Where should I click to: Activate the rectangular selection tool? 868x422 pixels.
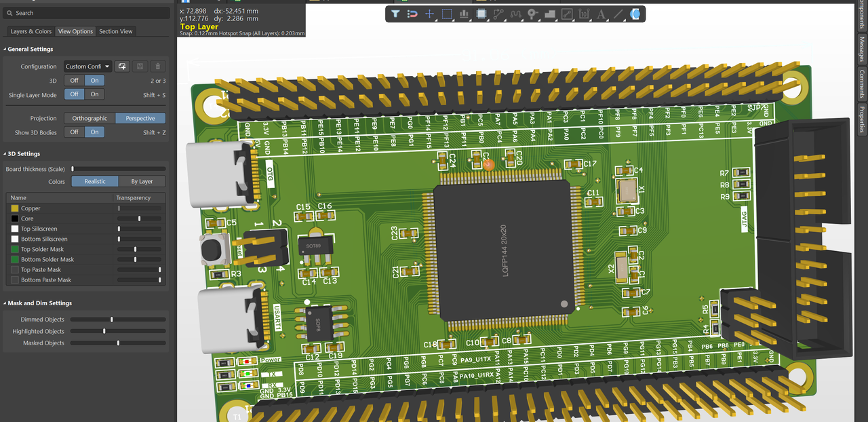click(x=448, y=14)
